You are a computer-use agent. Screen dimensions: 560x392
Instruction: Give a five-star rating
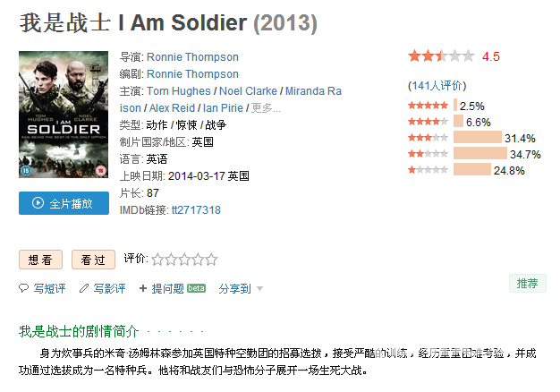(x=211, y=260)
